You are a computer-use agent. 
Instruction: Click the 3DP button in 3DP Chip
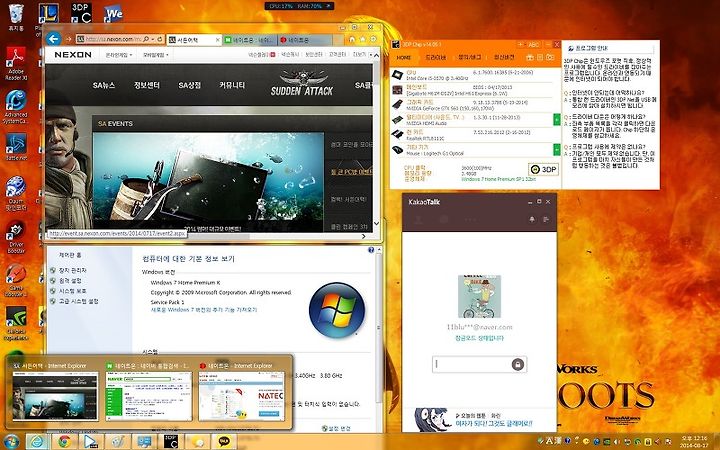tap(543, 169)
